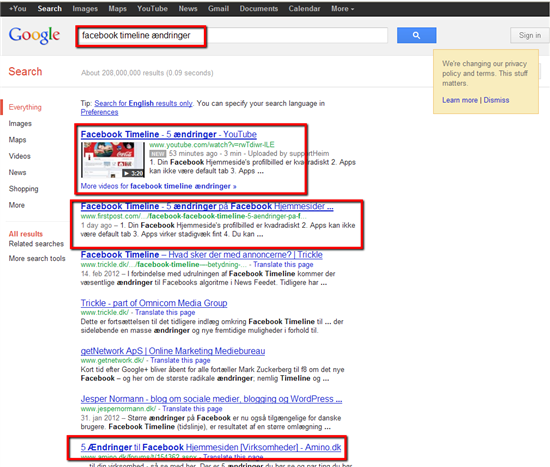The height and width of the screenshot is (467, 550).
Task: Open Maps in the top navigation bar
Action: [x=118, y=8]
